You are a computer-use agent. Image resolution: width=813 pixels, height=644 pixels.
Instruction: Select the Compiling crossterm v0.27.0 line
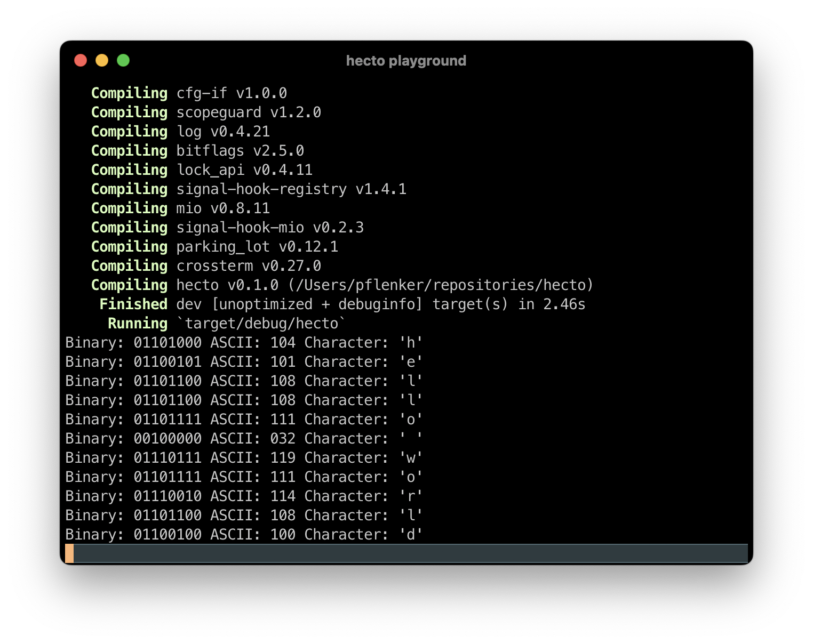click(x=206, y=265)
